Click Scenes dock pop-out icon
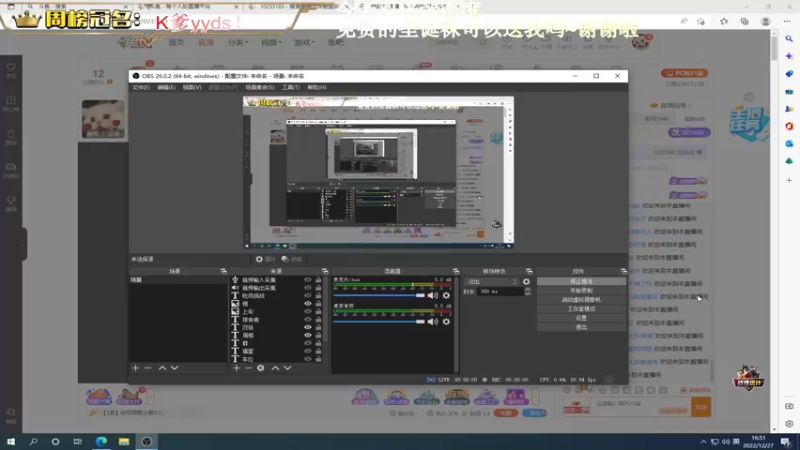 coord(223,271)
